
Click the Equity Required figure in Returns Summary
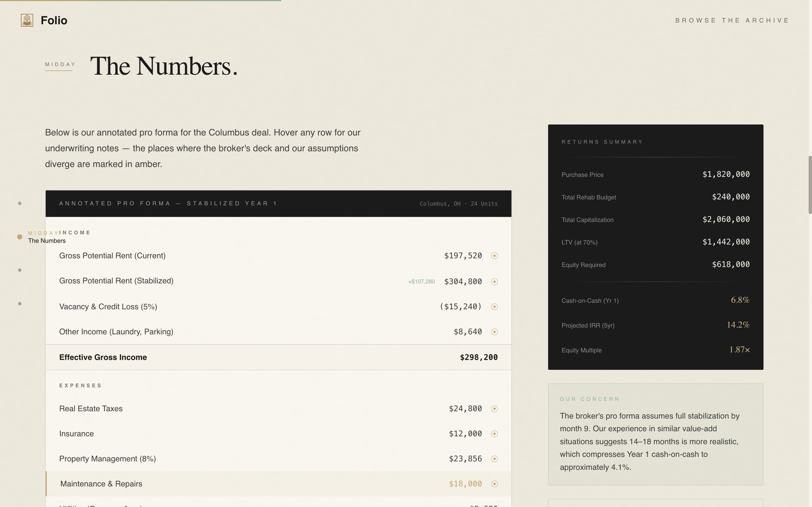(x=731, y=264)
